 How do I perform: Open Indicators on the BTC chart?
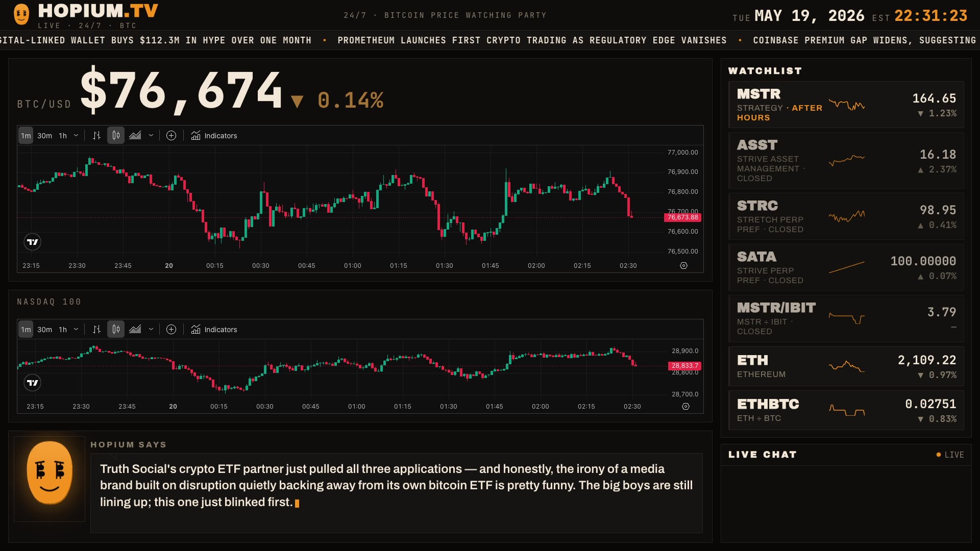[x=214, y=136]
